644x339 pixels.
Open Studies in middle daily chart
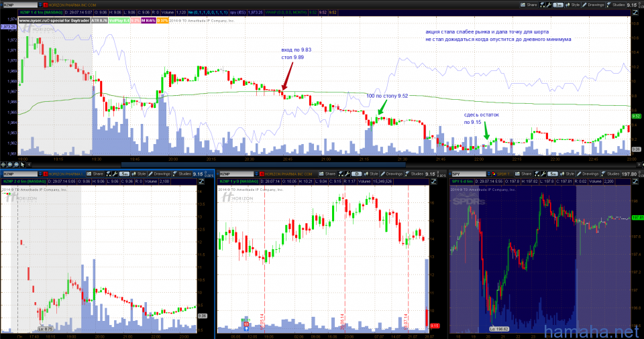(x=415, y=174)
